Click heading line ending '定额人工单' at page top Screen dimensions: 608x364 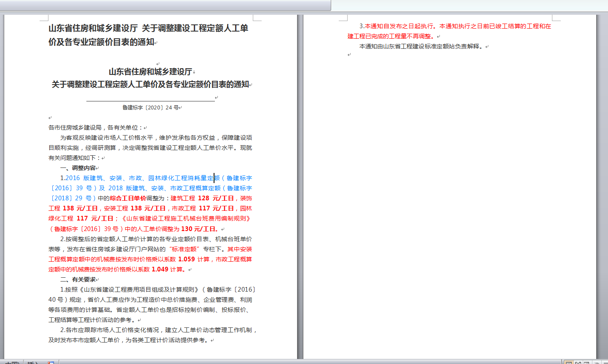pyautogui.click(x=148, y=28)
